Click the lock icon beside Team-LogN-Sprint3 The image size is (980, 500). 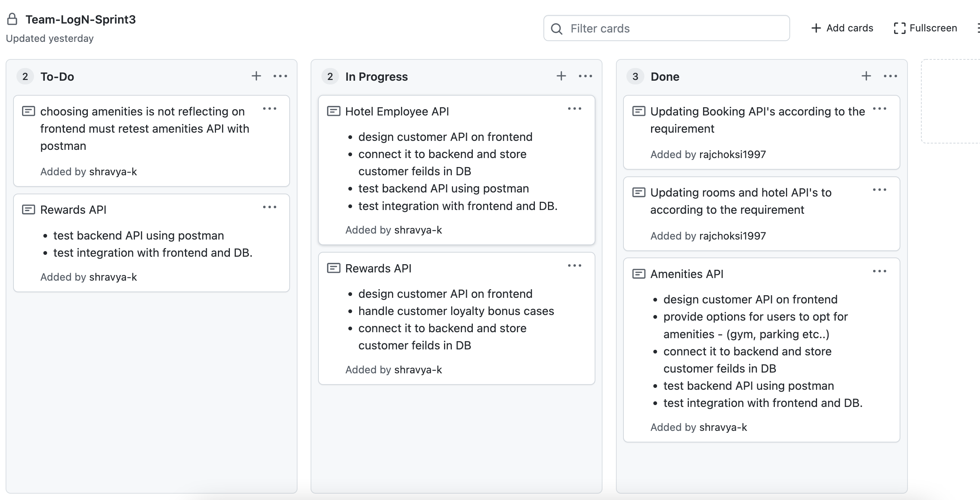pyautogui.click(x=12, y=18)
